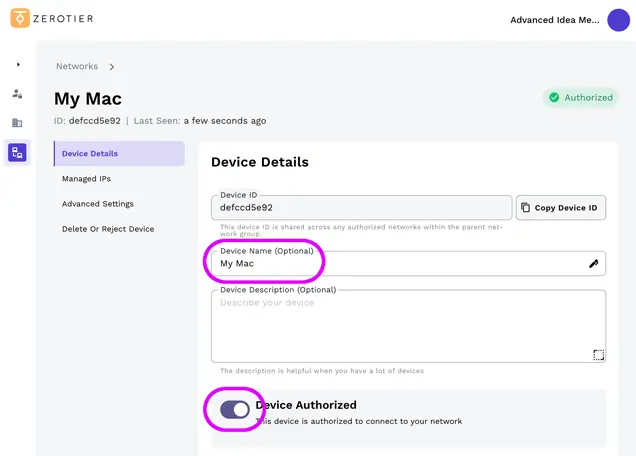The image size is (636, 456).
Task: Click the Device Name field
Action: pos(408,264)
